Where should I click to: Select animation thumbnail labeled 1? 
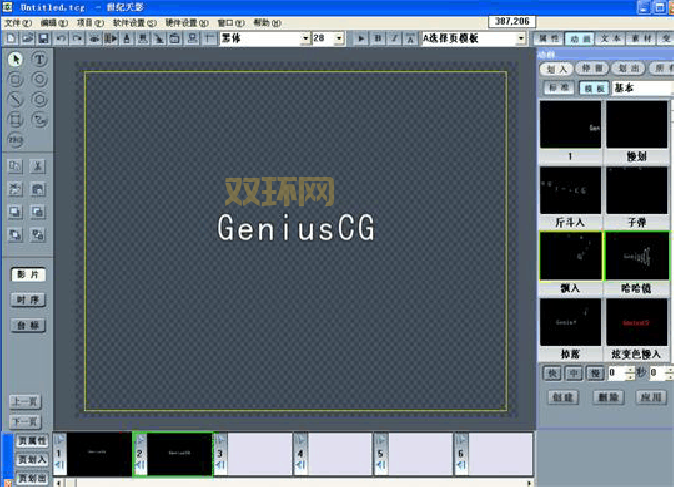tap(570, 125)
